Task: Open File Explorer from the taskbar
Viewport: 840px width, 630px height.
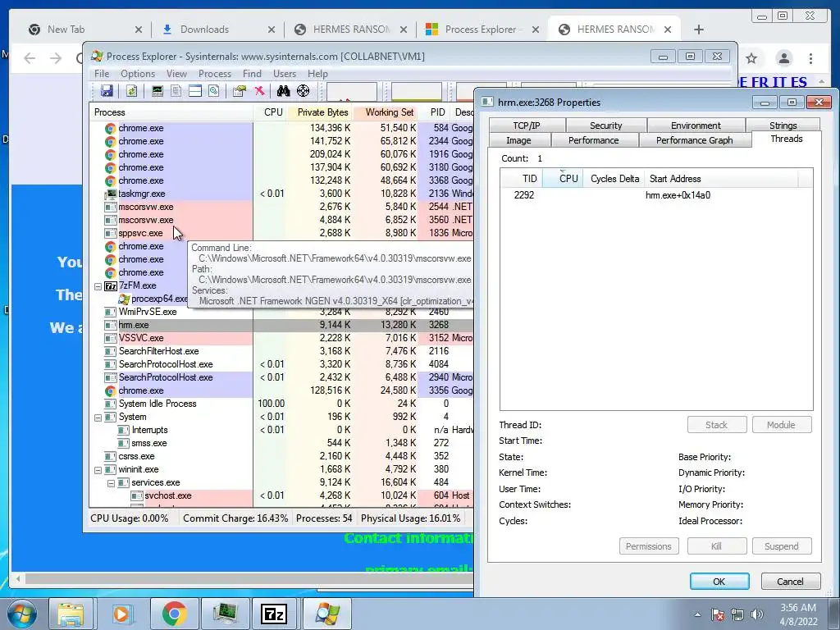Action: pyautogui.click(x=71, y=614)
